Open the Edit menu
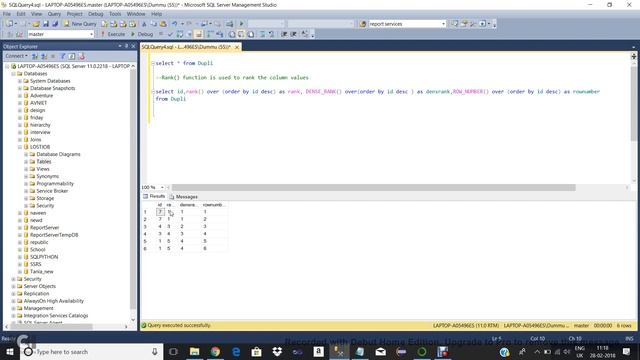 [x=21, y=14]
